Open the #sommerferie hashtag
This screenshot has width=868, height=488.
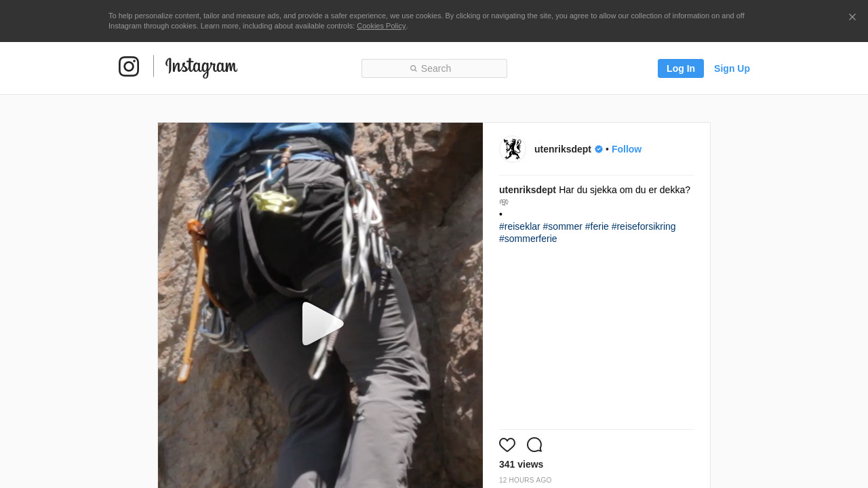coord(528,239)
